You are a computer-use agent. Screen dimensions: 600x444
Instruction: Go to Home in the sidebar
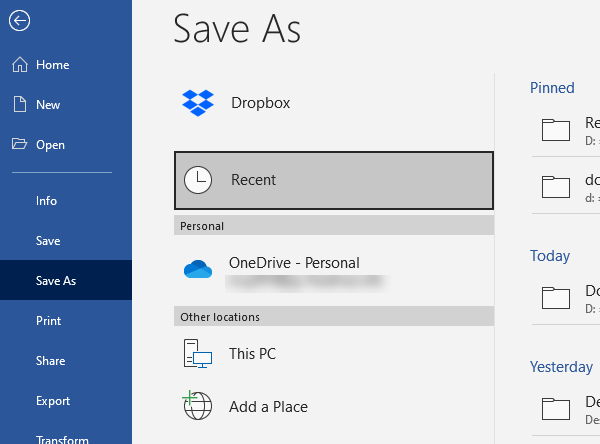point(66,65)
